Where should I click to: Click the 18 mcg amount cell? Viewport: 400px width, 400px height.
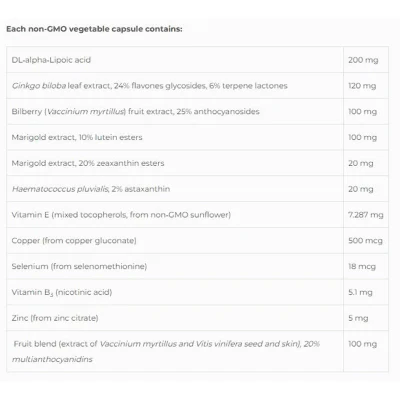tap(366, 266)
